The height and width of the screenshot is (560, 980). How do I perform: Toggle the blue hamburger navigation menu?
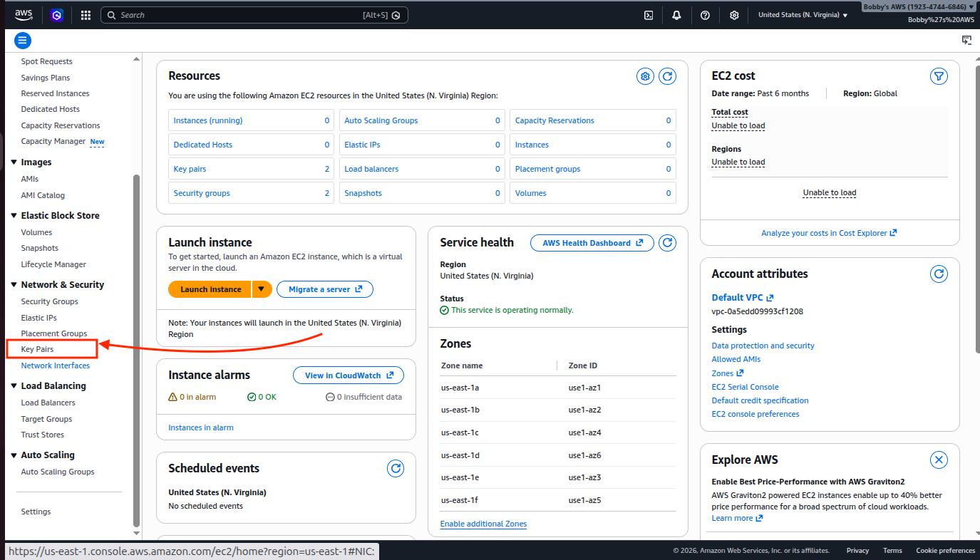click(x=22, y=41)
